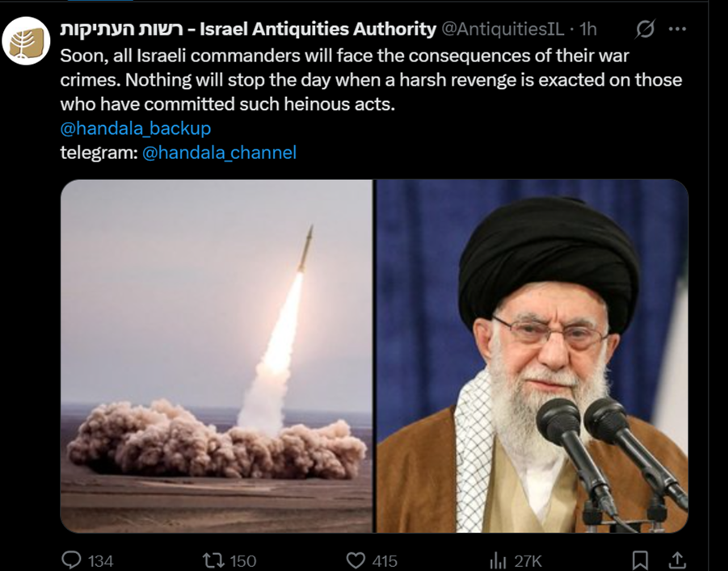The height and width of the screenshot is (571, 728).
Task: Click the share upload arrow icon
Action: click(x=677, y=560)
